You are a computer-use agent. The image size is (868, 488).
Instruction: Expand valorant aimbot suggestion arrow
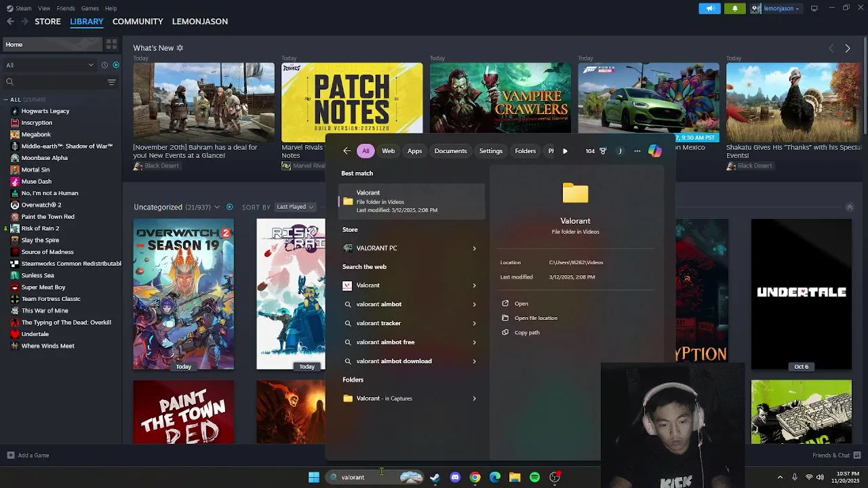(x=474, y=304)
